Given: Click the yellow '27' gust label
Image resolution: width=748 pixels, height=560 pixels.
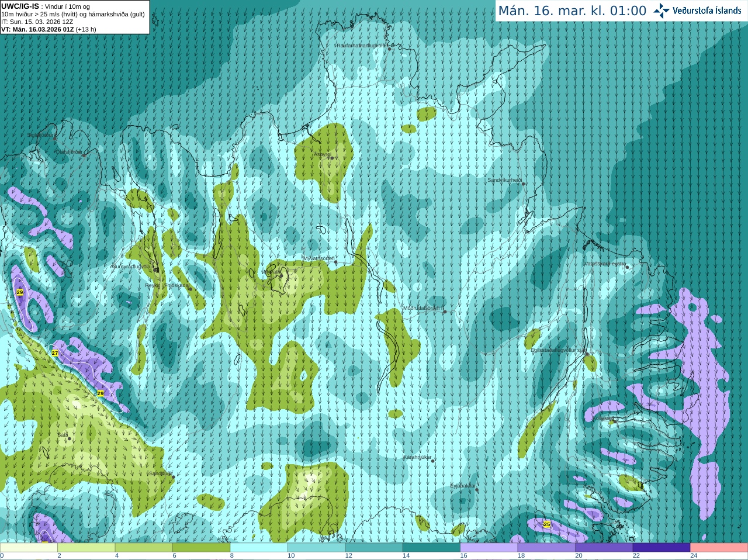Looking at the screenshot, I should (55, 353).
